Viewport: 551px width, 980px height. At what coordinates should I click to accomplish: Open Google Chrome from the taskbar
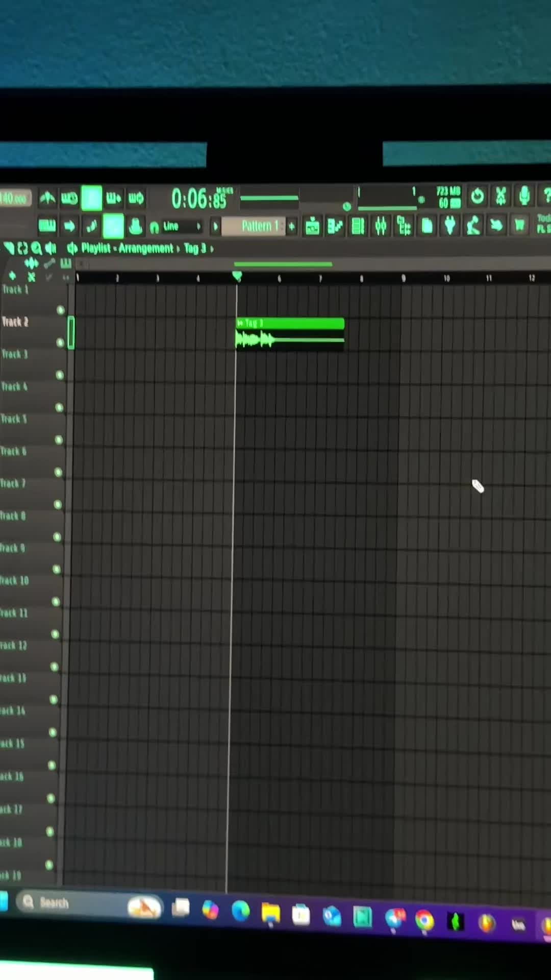click(424, 920)
